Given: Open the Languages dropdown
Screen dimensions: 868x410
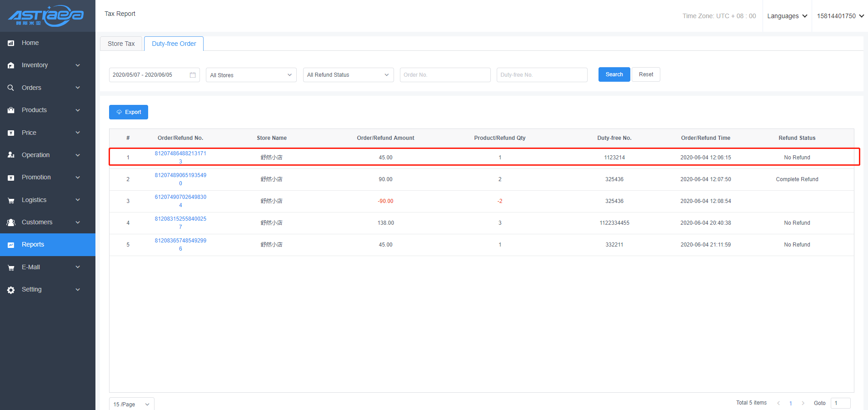Looking at the screenshot, I should pyautogui.click(x=787, y=16).
